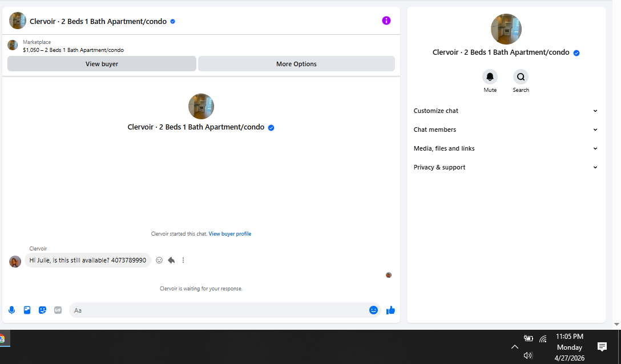
Task: Expand Customize chat section
Action: click(x=506, y=111)
